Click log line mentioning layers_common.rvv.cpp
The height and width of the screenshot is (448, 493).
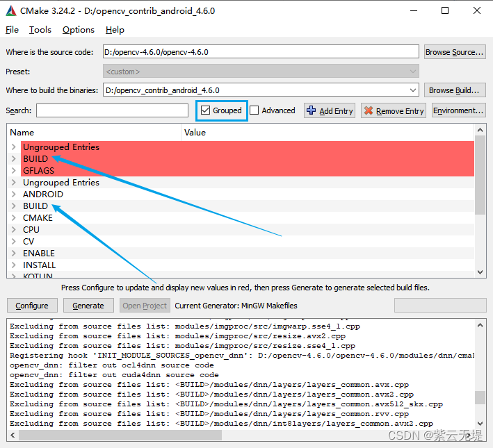click(x=209, y=414)
